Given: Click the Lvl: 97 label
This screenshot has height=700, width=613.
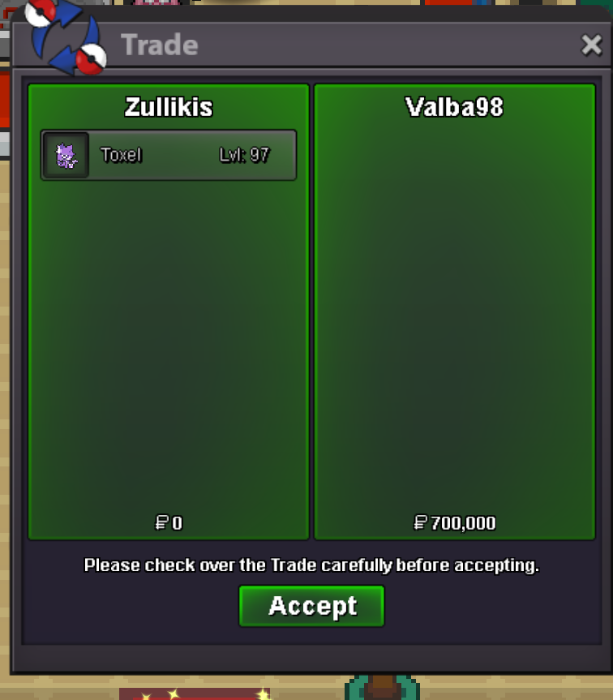Looking at the screenshot, I should pos(244,155).
